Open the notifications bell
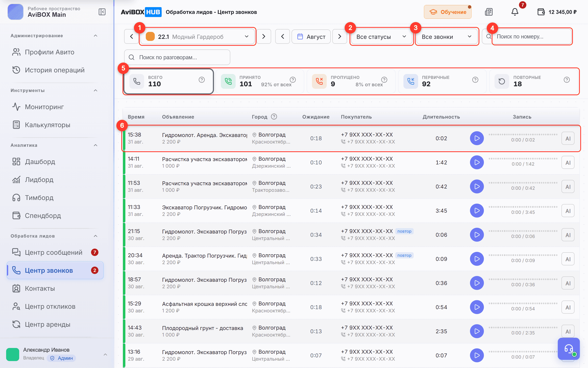Viewport: 588px width, 368px height. click(515, 12)
